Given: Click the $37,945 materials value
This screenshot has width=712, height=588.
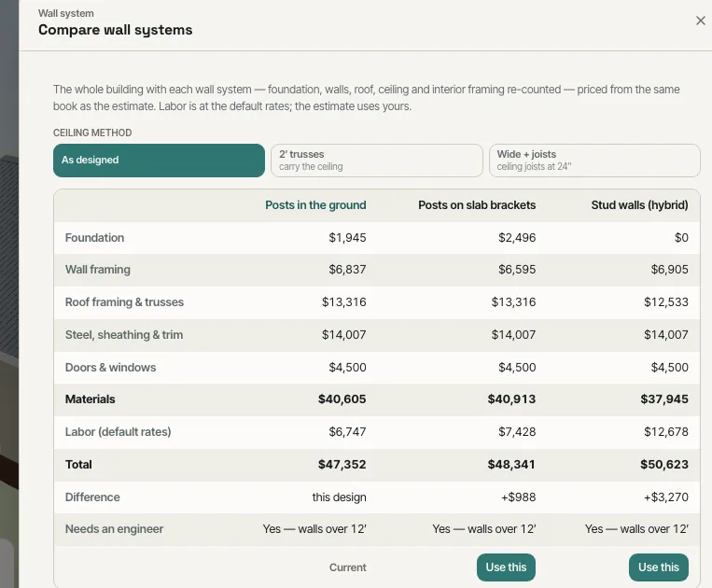Looking at the screenshot, I should 664,399.
